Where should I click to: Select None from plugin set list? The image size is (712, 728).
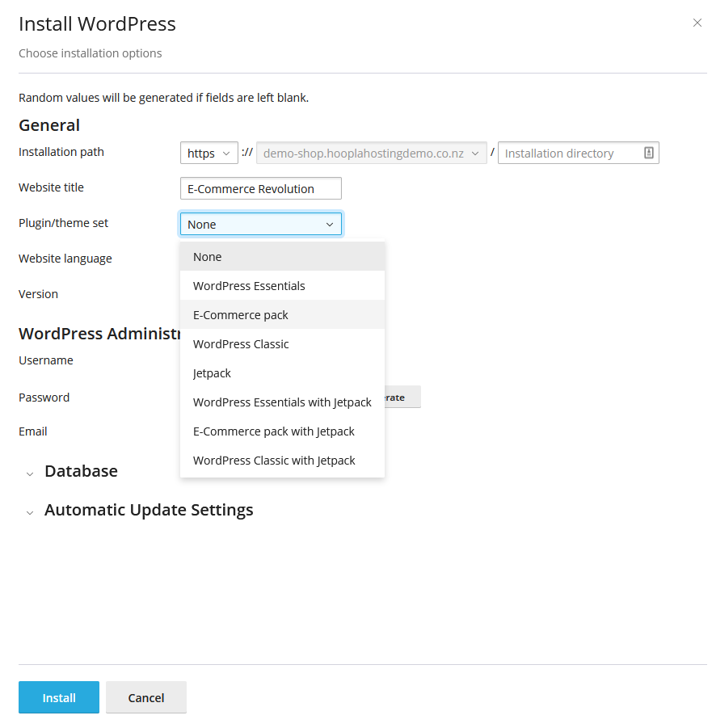(207, 257)
